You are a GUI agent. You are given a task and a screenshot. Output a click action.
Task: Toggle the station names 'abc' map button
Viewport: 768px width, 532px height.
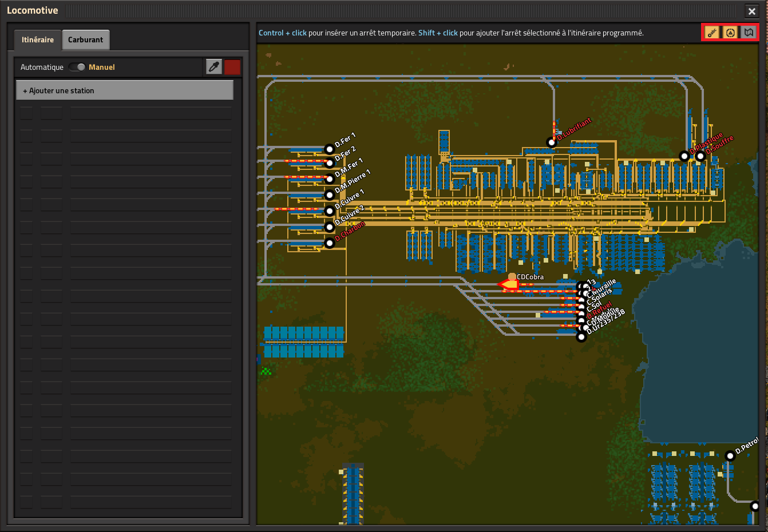(712, 33)
